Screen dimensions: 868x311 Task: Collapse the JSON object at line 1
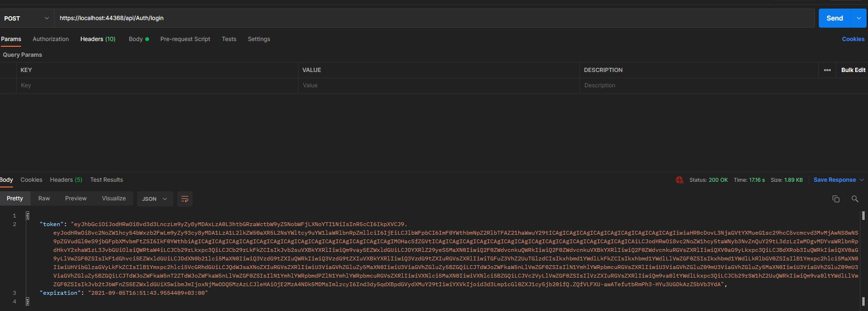pos(27,216)
